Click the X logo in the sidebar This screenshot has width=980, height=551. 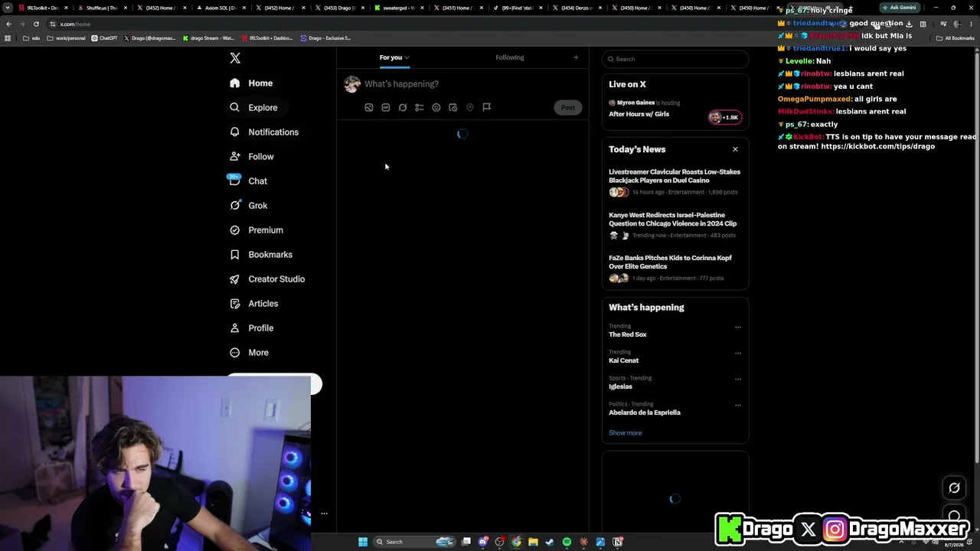[x=235, y=58]
